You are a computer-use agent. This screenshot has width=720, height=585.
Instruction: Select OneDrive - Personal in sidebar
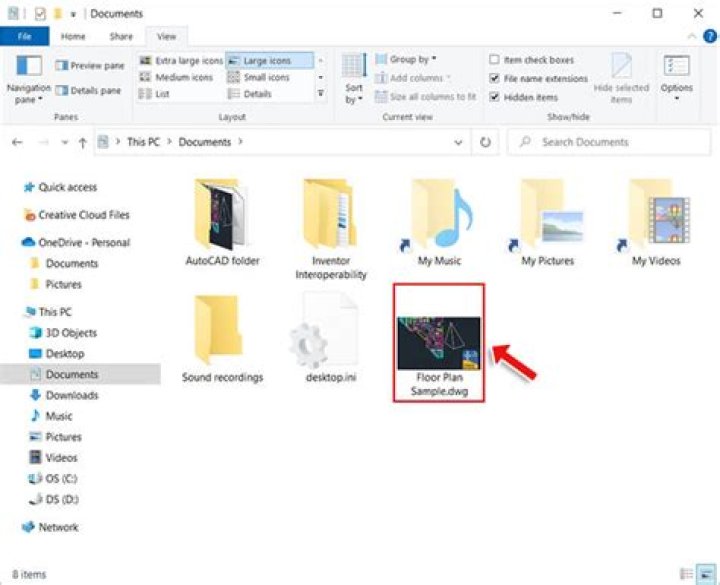[x=84, y=242]
